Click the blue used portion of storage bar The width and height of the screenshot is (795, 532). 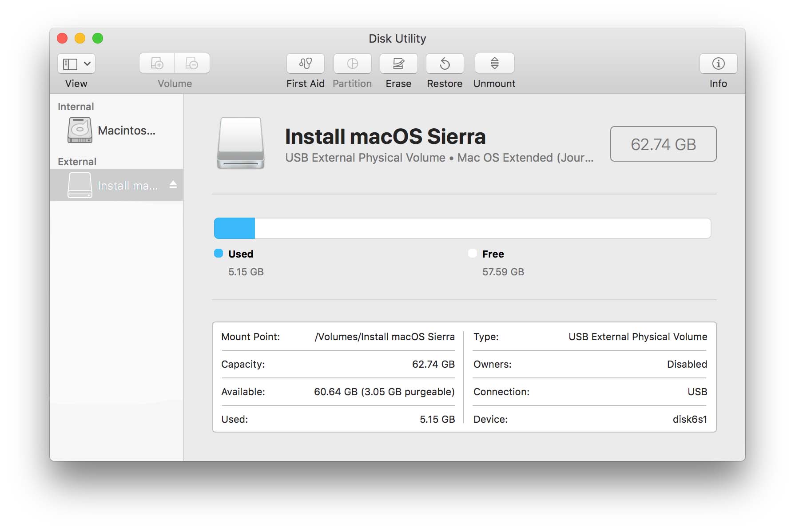point(235,228)
